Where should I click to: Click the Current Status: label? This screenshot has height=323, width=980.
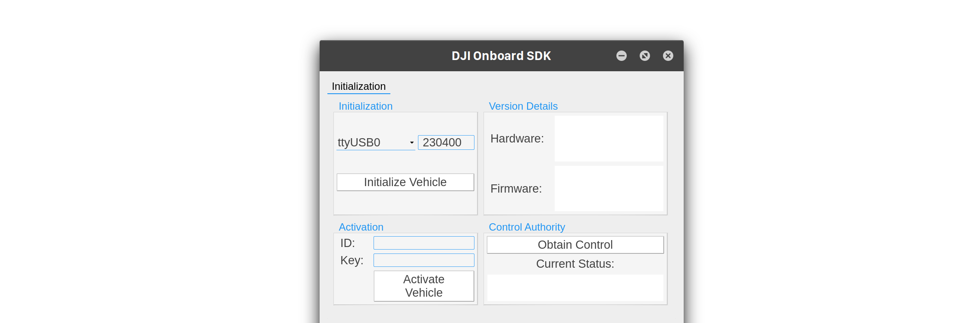(x=575, y=264)
